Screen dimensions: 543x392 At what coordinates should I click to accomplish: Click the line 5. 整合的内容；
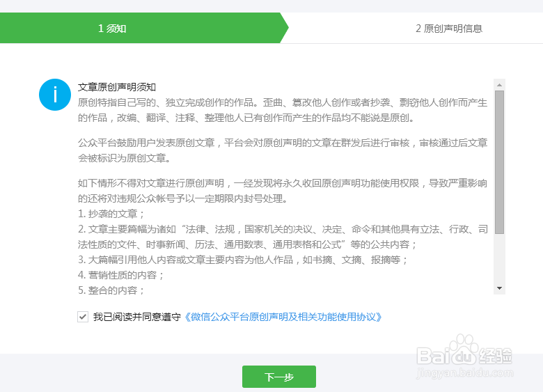point(111,290)
